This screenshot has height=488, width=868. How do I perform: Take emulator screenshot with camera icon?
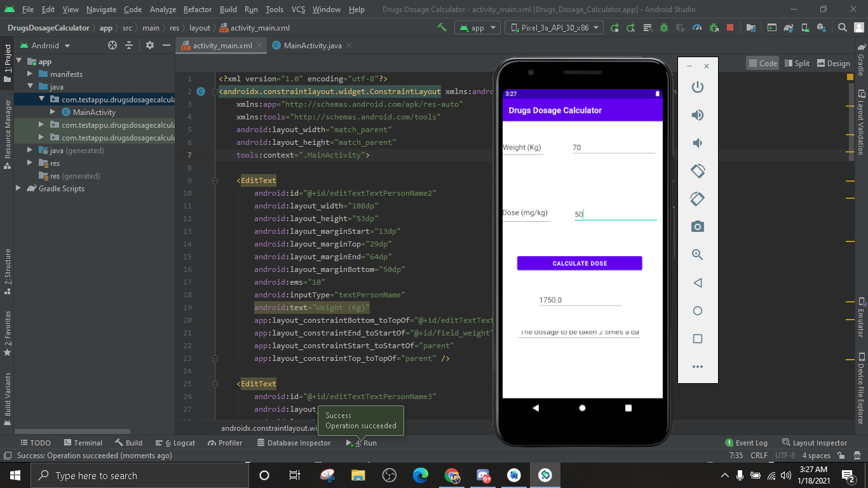(698, 227)
